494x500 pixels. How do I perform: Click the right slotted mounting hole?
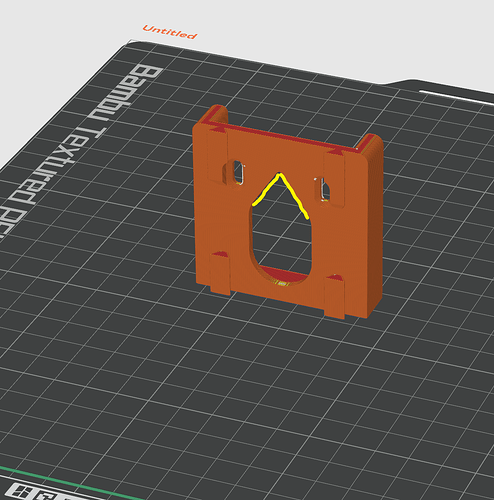323,188
